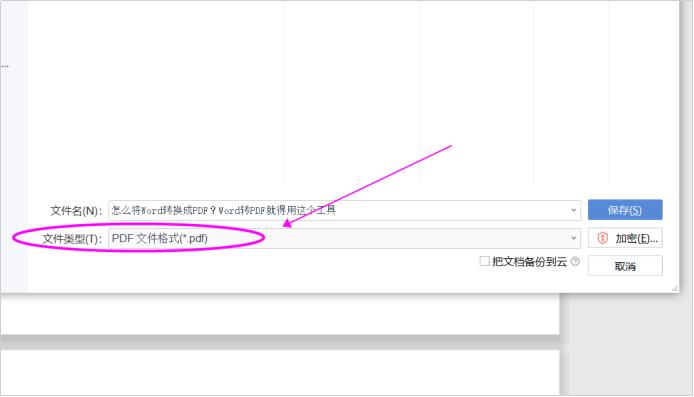Expand the 文件名 dropdown arrow

[x=573, y=210]
